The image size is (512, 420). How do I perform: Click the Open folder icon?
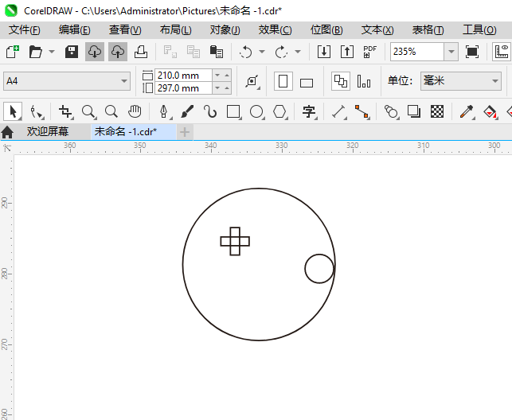pyautogui.click(x=35, y=52)
